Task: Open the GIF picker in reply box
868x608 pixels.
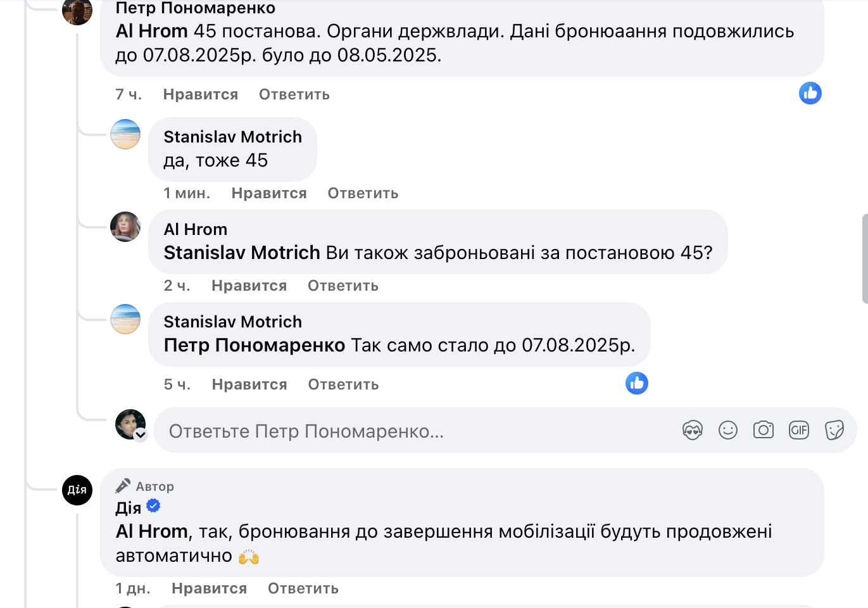Action: [799, 431]
